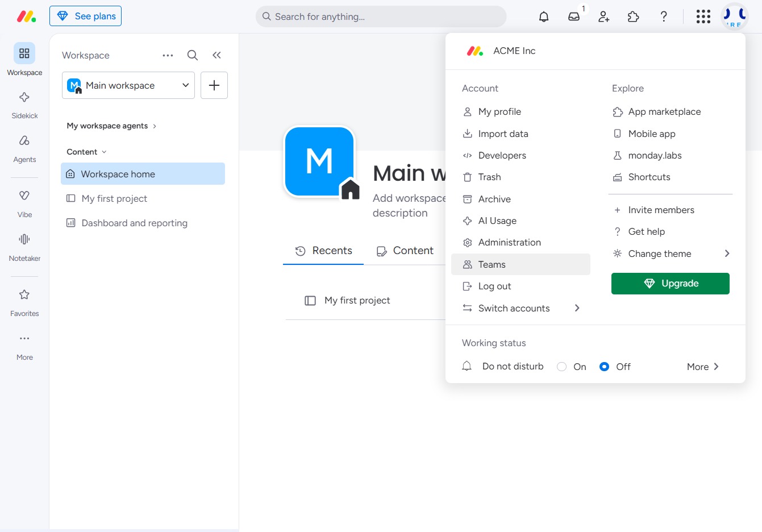
Task: Switch to the Recents tab
Action: click(323, 251)
